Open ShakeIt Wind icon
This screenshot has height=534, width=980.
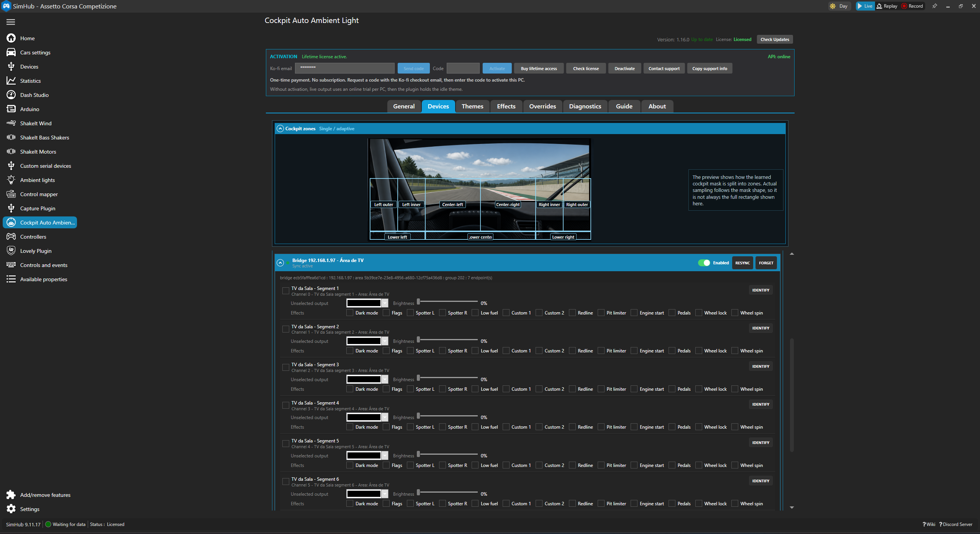coord(11,123)
